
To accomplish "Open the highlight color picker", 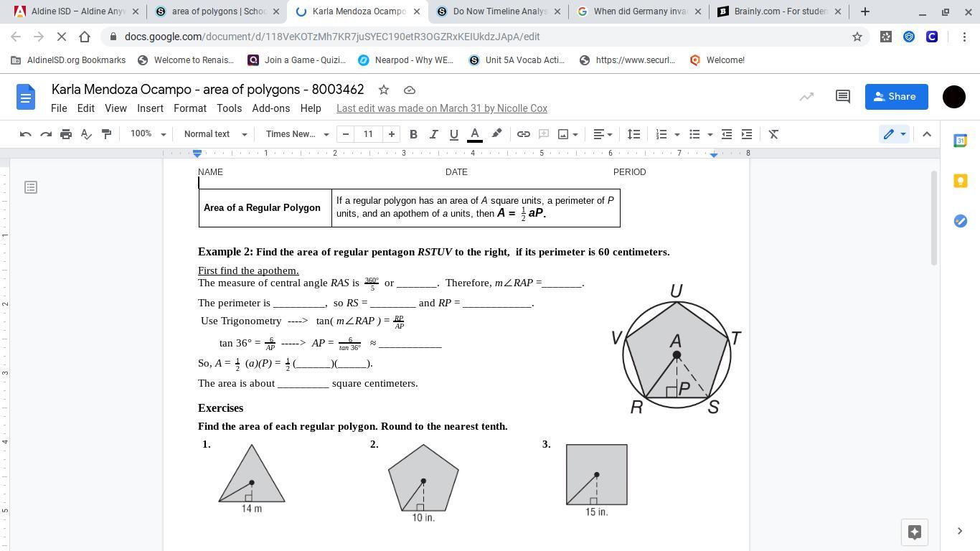I will (x=496, y=134).
